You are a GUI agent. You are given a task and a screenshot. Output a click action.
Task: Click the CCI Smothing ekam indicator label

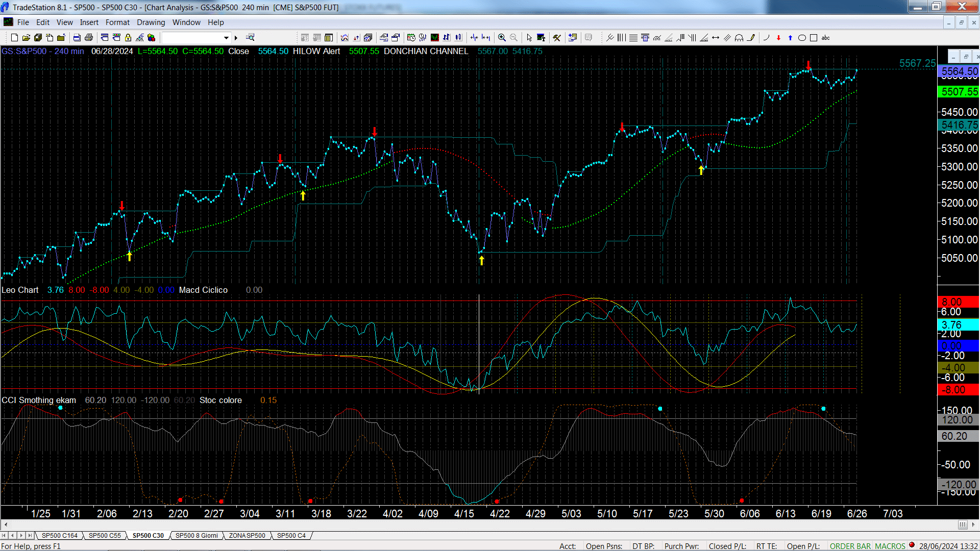coord(39,400)
